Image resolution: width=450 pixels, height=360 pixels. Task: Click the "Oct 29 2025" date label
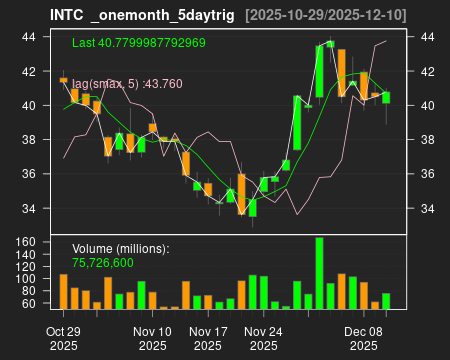click(x=63, y=338)
